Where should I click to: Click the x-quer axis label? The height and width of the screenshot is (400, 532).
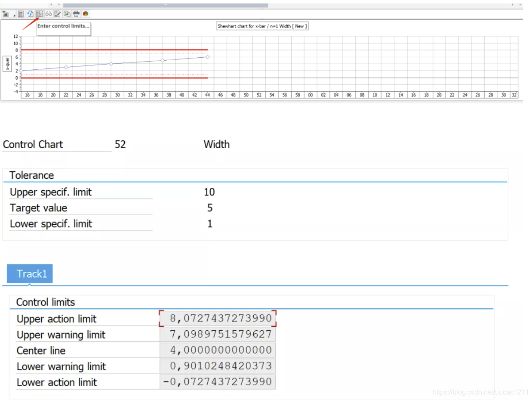coord(6,64)
